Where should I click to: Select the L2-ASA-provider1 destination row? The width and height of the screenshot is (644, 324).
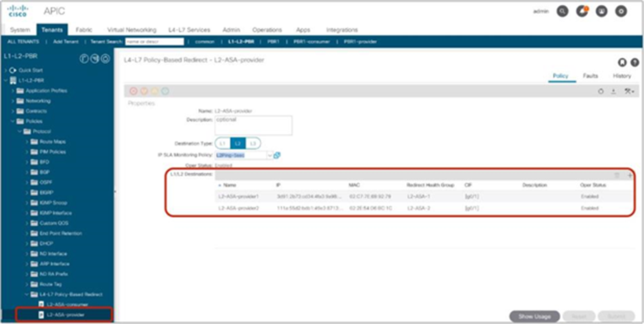point(424,196)
